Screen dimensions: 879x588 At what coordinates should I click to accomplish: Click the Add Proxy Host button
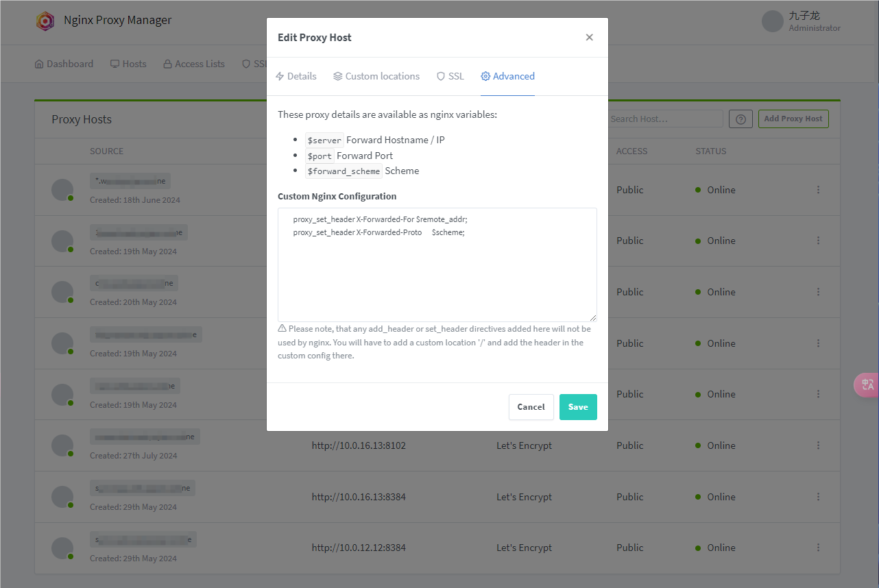click(793, 119)
